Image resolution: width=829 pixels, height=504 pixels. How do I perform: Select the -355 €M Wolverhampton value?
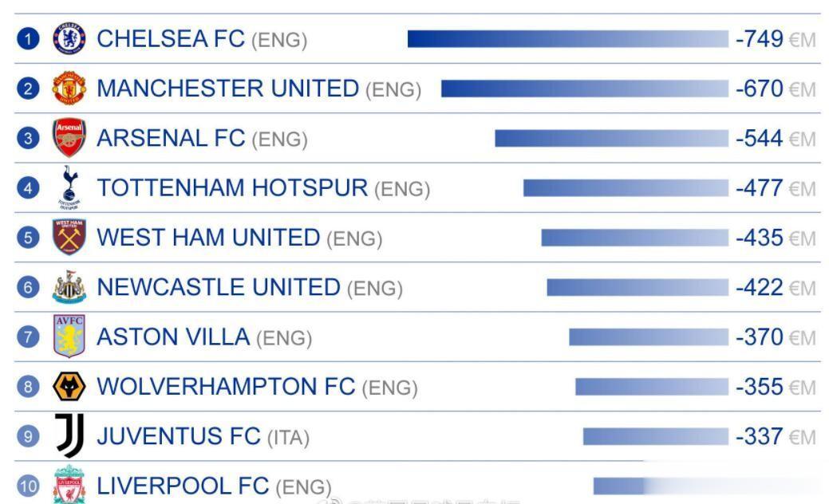pos(776,387)
